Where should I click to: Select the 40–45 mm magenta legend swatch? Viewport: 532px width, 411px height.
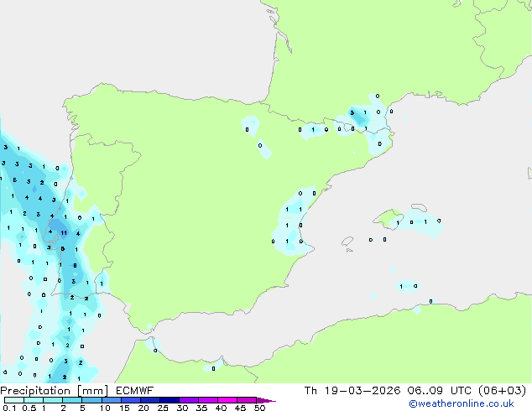click(227, 400)
